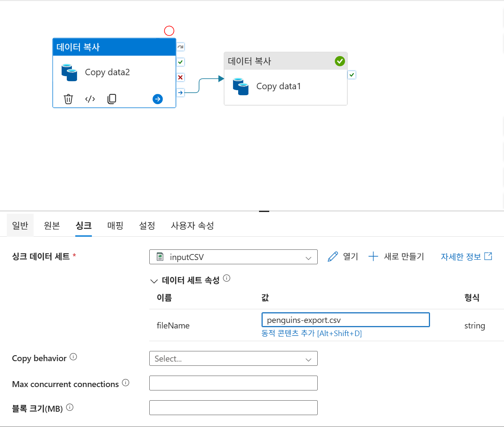Click the 이름 column header

point(164,297)
